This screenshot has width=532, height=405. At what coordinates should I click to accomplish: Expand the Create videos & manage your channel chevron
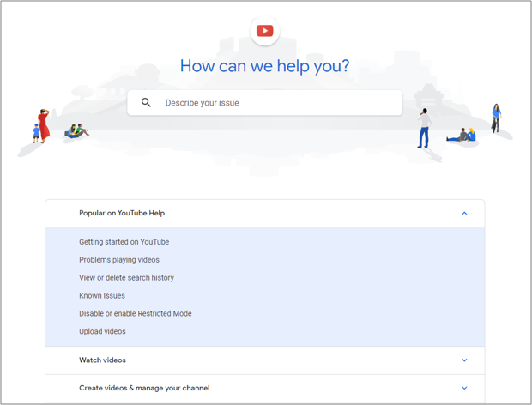pyautogui.click(x=464, y=388)
